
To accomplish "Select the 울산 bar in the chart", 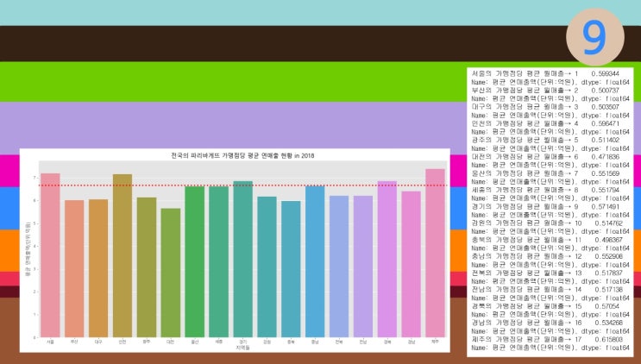I will 195,262.
